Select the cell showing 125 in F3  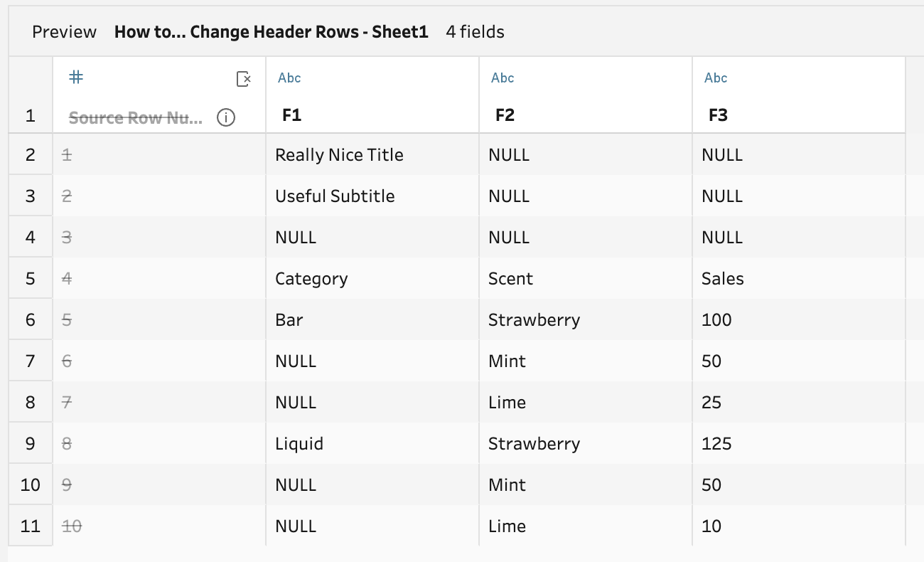pos(799,443)
